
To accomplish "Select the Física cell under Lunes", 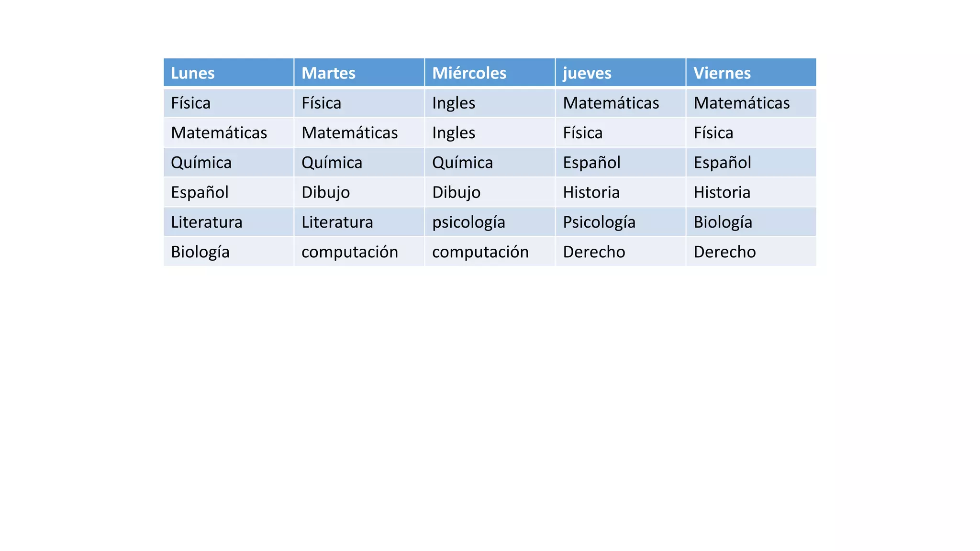I will coord(190,103).
